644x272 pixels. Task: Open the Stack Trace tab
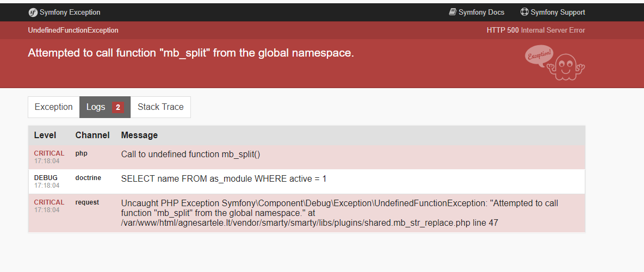[x=160, y=107]
